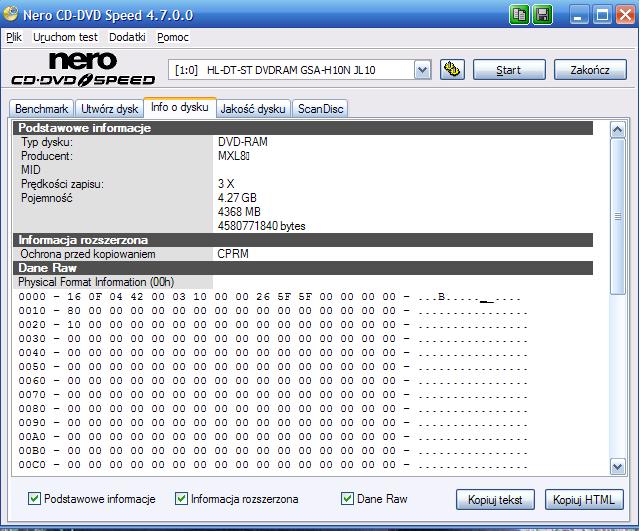
Task: Click the CPRM copy protection value
Action: [x=233, y=254]
